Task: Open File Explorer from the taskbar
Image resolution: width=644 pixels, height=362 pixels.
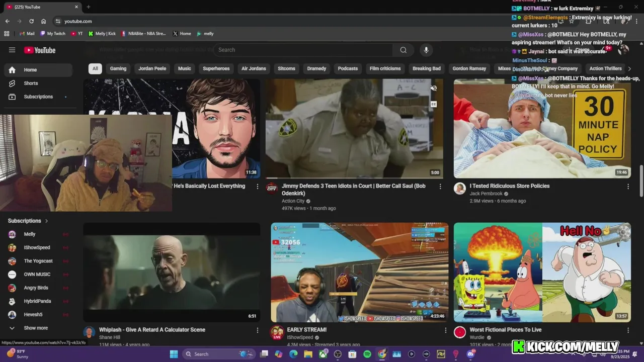Action: 308,354
